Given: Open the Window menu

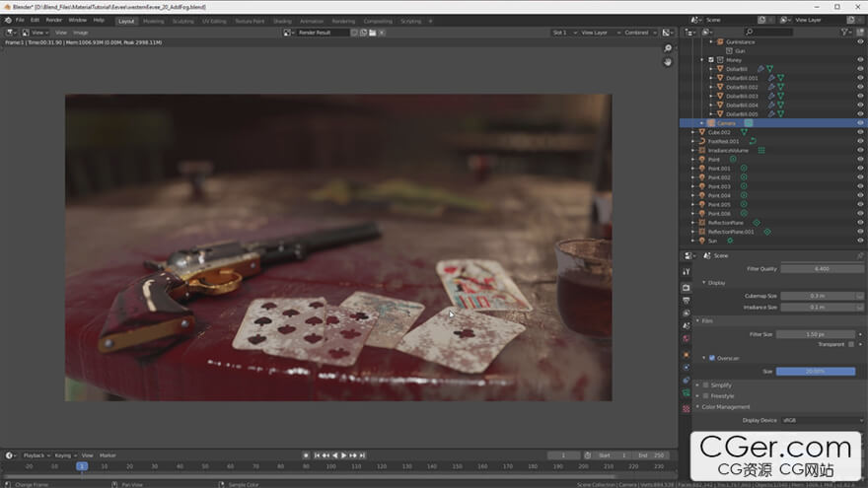Looking at the screenshot, I should pyautogui.click(x=78, y=20).
